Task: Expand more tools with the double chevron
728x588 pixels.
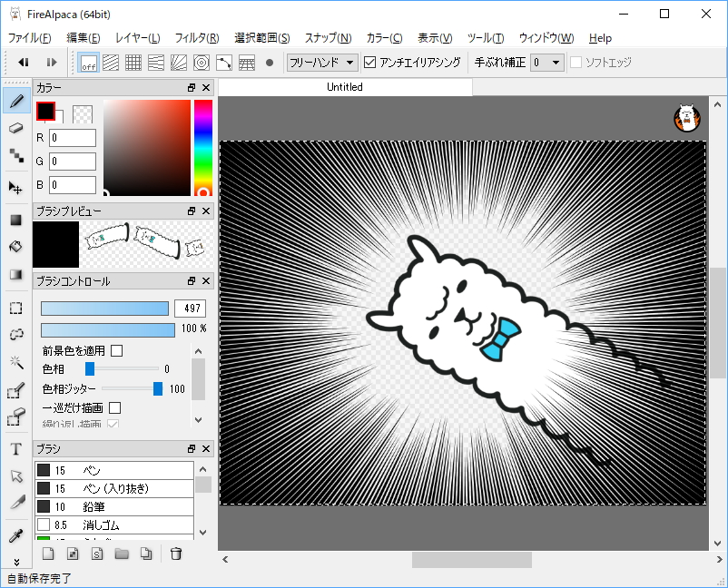Action: coord(16,562)
